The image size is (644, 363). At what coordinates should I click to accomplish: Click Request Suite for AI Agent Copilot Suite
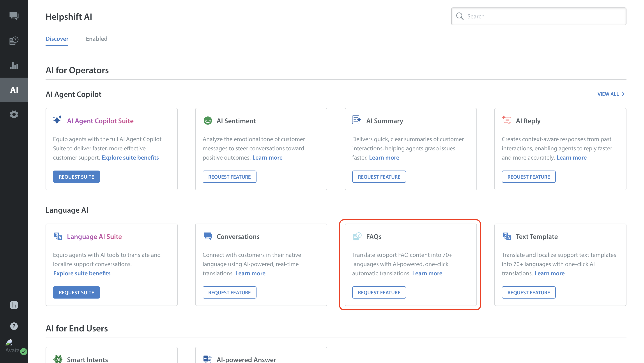76,177
